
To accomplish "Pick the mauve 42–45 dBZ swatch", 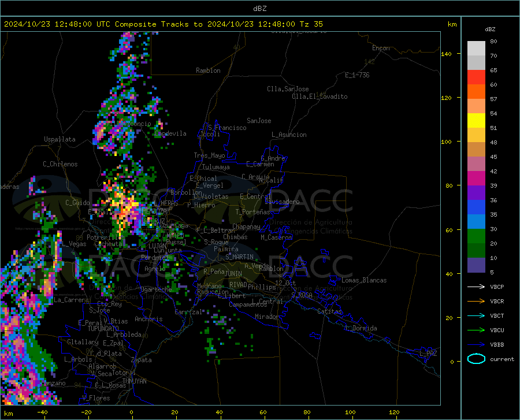I will coord(476,164).
